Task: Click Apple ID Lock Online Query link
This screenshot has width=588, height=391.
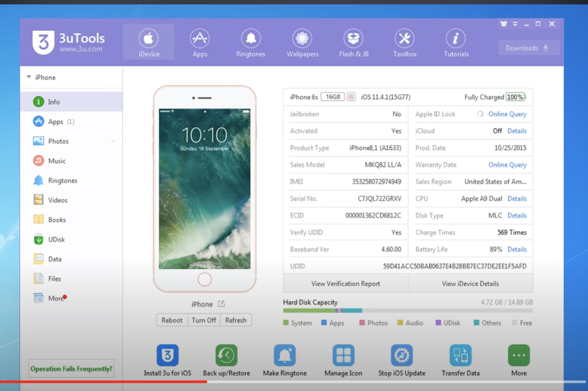Action: click(507, 114)
